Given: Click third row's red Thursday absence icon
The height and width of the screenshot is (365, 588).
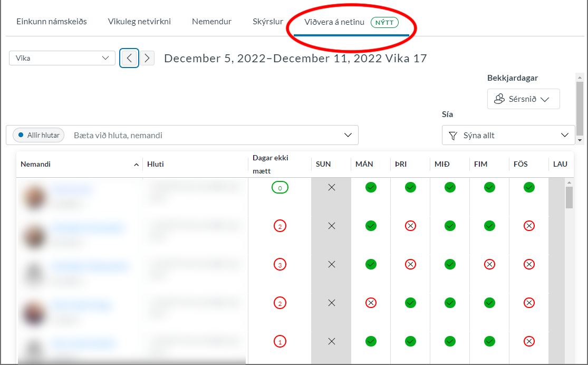Looking at the screenshot, I should coord(489,264).
